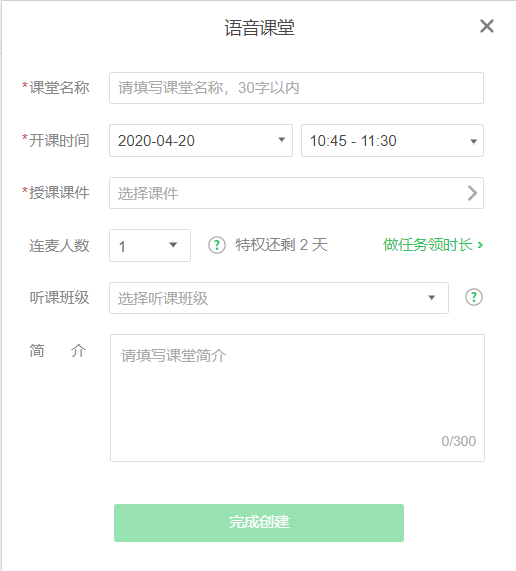Click the 0/300 character counter
Screen dimensions: 516x571
point(458,441)
